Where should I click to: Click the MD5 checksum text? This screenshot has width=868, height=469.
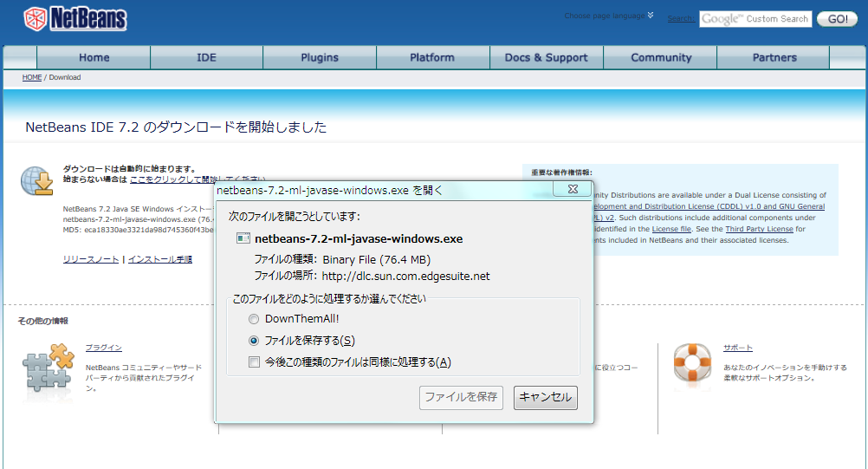[138, 230]
